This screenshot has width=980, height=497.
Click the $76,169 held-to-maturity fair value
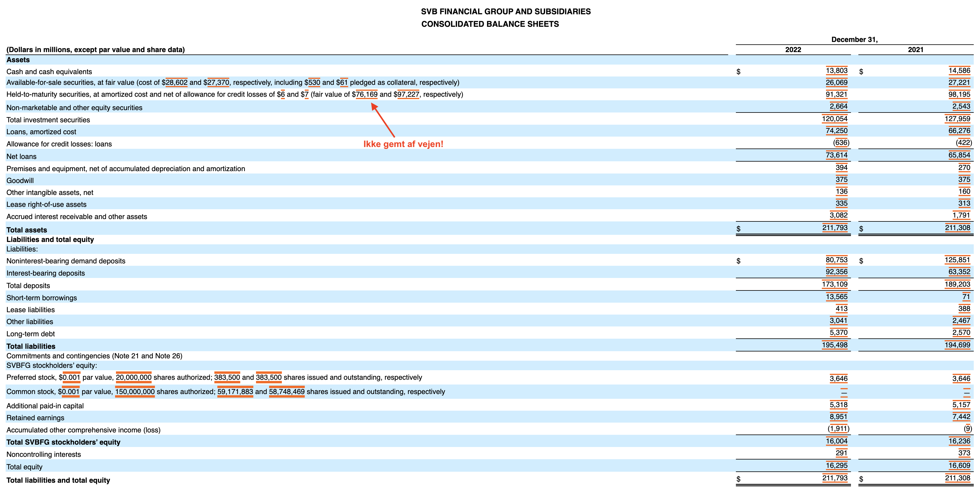click(x=367, y=94)
